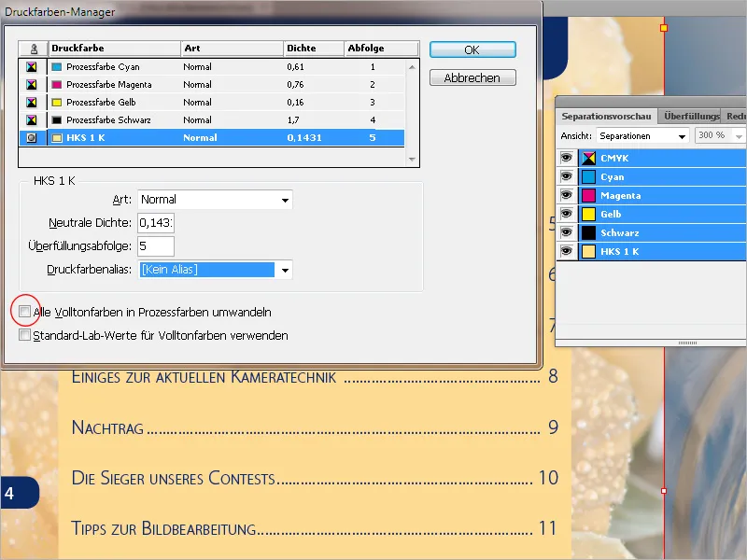Click ink list scroll down arrow

[412, 159]
